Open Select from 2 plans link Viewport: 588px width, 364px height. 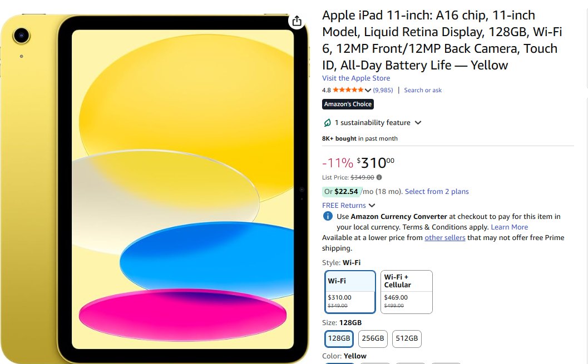coord(437,192)
